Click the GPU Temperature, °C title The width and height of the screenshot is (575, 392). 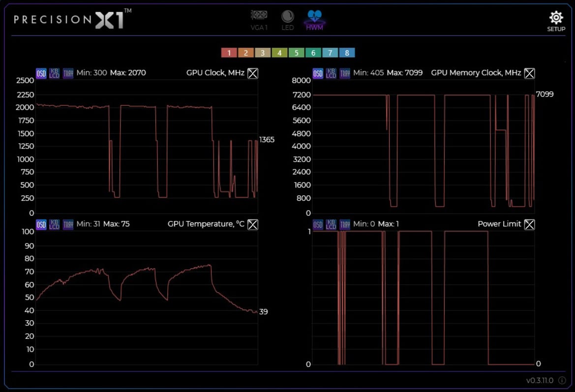(x=206, y=224)
